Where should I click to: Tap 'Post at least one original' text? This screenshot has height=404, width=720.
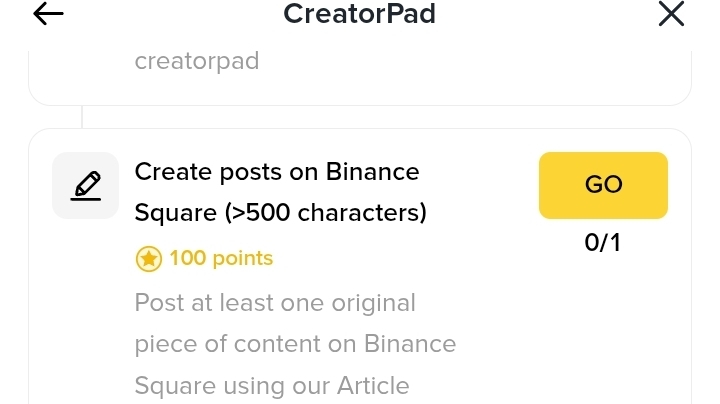275,303
